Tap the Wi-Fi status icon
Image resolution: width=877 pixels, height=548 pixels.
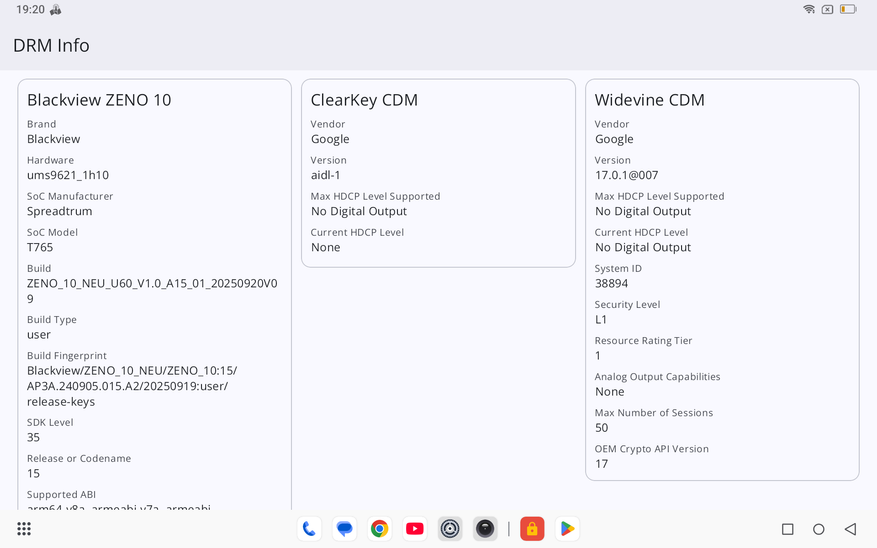(x=808, y=10)
